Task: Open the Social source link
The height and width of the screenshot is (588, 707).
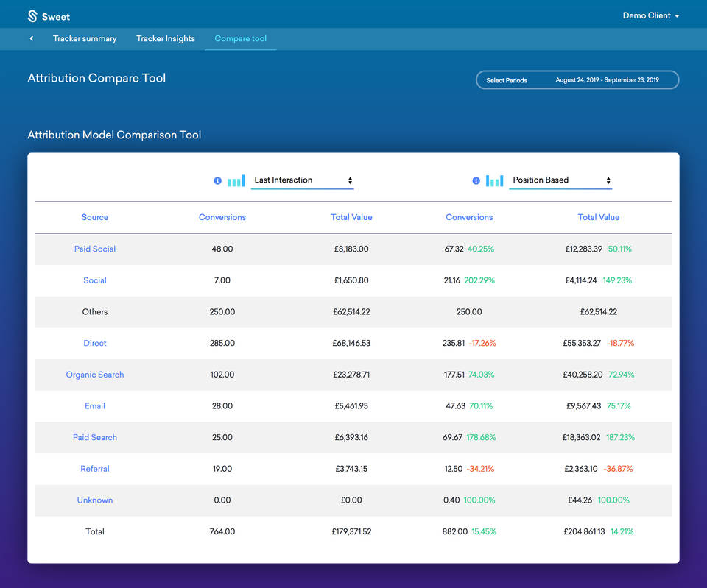Action: point(95,280)
